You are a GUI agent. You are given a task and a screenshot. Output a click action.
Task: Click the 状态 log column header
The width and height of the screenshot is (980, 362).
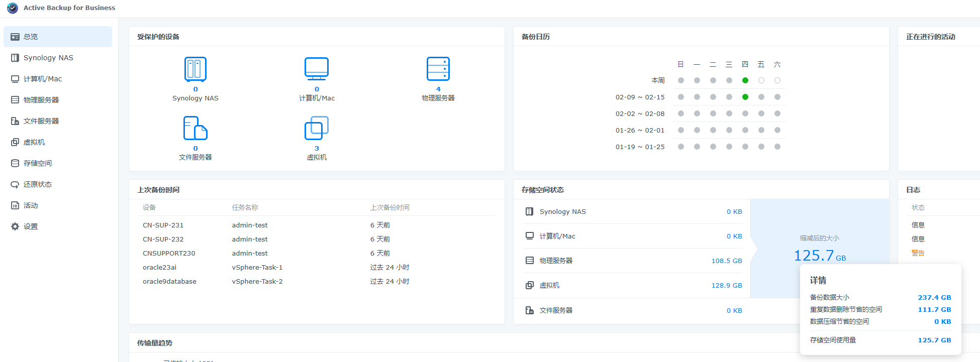(x=918, y=207)
